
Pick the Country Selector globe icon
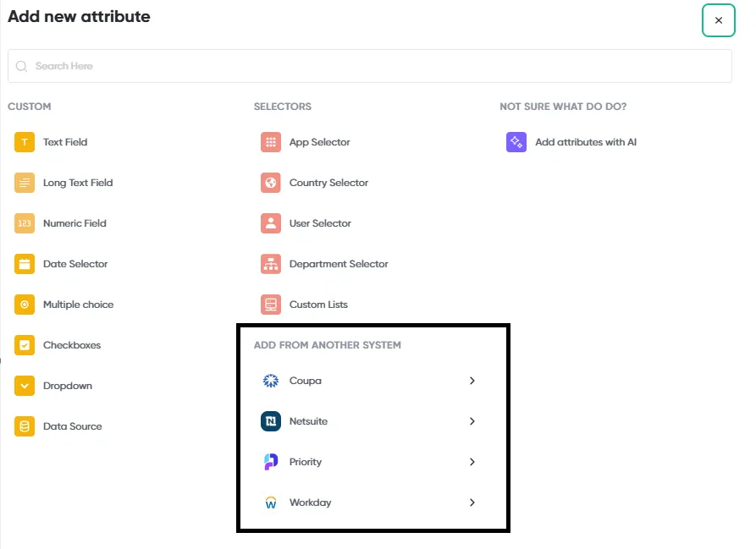270,183
